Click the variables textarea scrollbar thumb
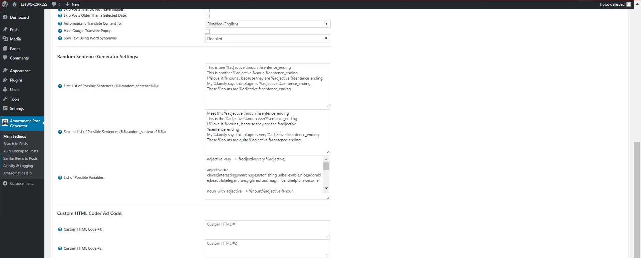644x258 pixels. tap(326, 166)
